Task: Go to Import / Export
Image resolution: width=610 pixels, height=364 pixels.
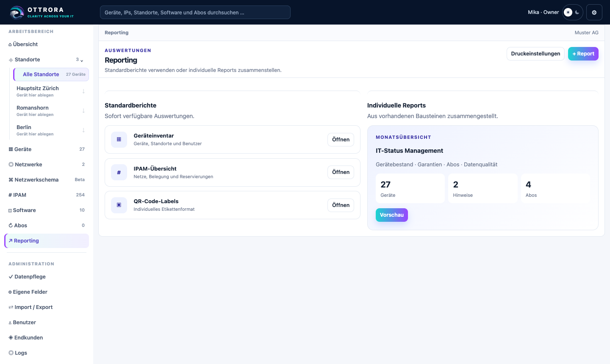Action: pyautogui.click(x=47, y=307)
